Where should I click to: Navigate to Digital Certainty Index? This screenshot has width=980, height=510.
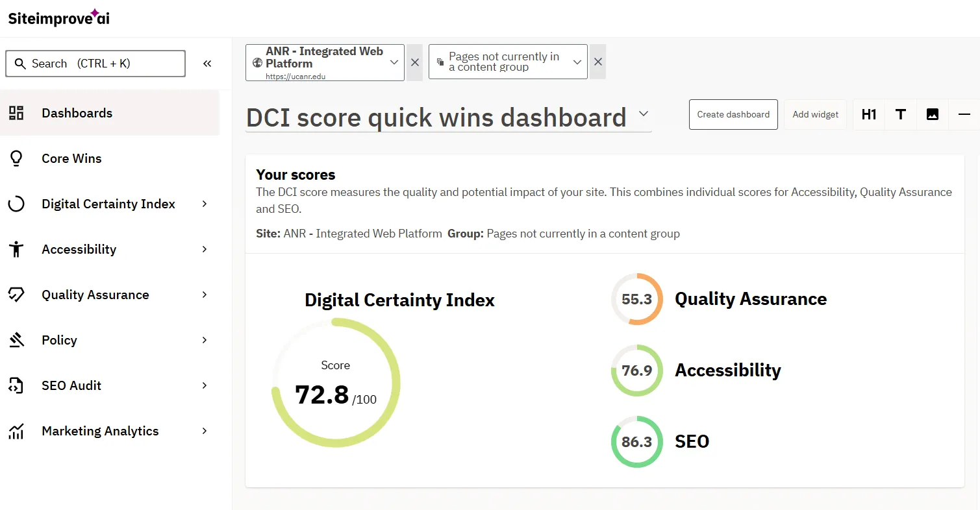[x=108, y=203]
